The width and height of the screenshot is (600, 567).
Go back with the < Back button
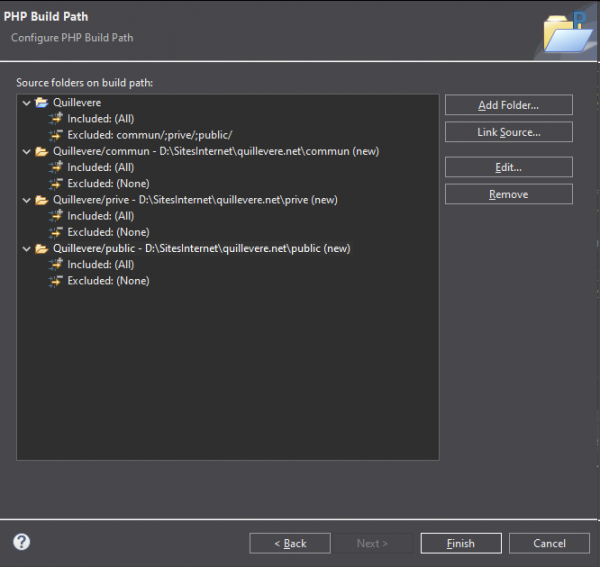[290, 543]
